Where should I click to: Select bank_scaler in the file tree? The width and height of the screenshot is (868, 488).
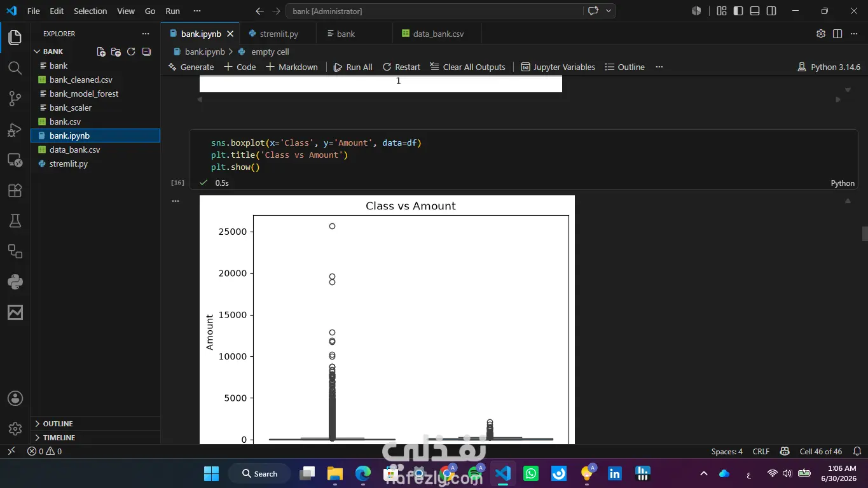95,108
